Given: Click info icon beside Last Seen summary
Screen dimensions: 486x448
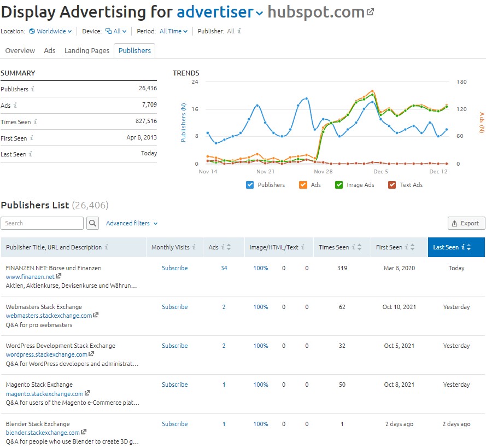Looking at the screenshot, I should coord(31,154).
